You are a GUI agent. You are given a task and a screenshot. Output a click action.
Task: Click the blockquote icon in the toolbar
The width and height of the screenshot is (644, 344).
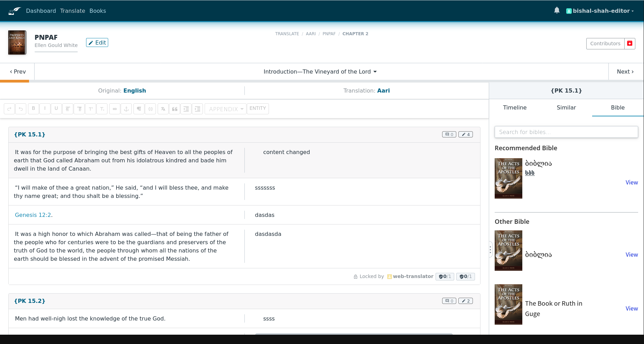pos(175,109)
